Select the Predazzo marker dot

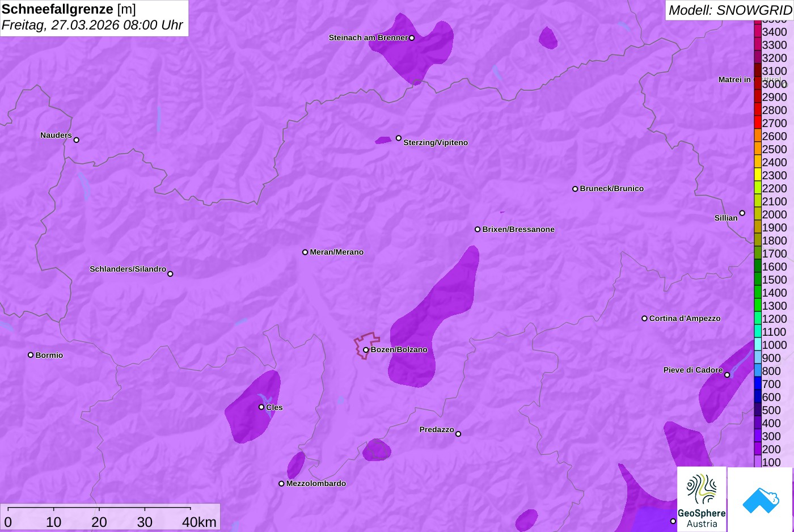[x=458, y=434]
